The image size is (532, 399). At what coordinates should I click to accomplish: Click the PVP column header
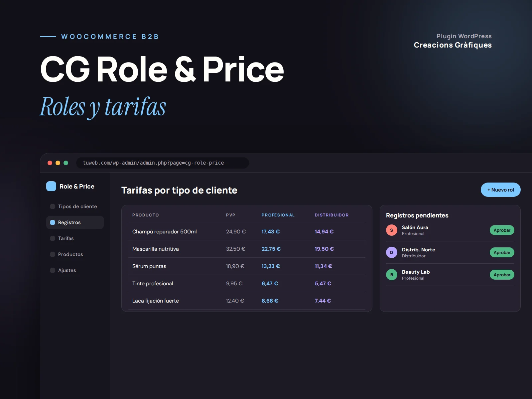click(231, 215)
